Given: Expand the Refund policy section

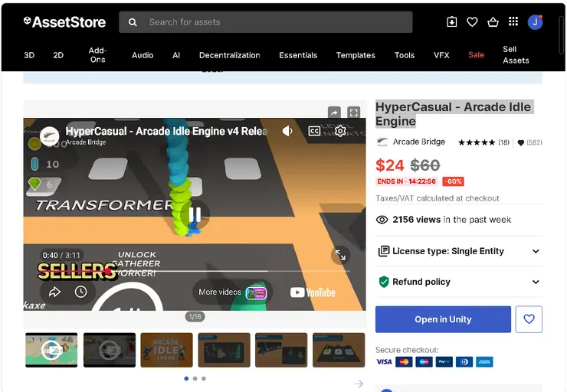Looking at the screenshot, I should click(459, 282).
